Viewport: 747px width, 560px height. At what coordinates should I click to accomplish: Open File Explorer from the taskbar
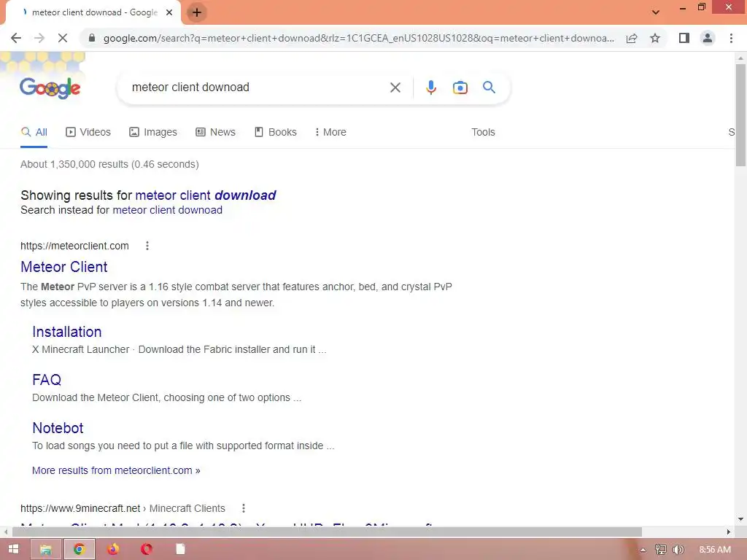46,550
